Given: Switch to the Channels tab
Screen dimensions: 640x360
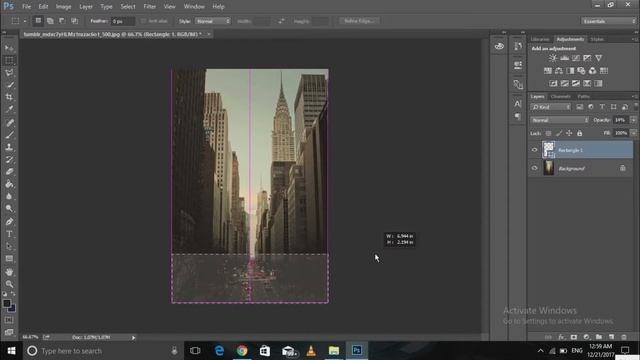Looking at the screenshot, I should click(560, 97).
